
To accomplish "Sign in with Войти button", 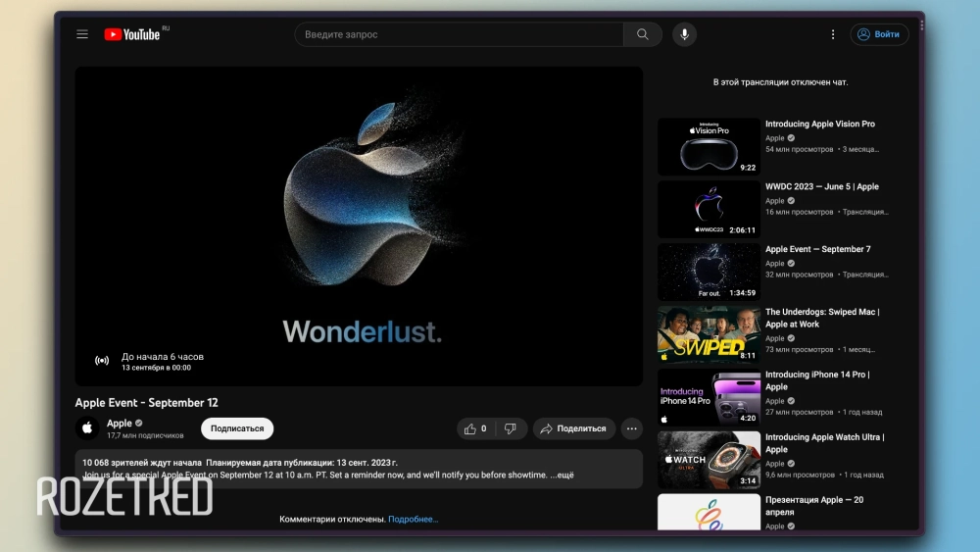I will point(879,34).
